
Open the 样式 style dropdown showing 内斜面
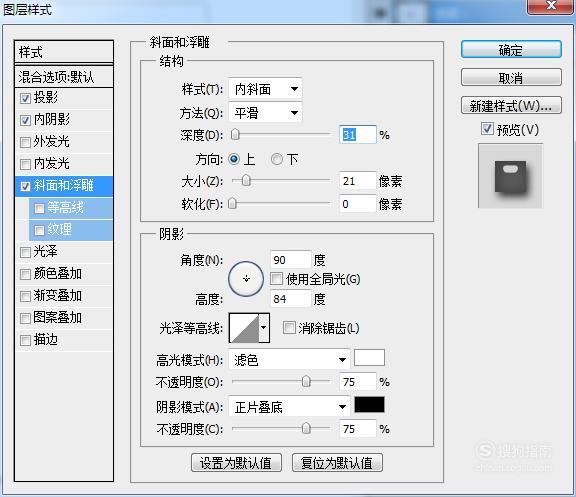(265, 89)
